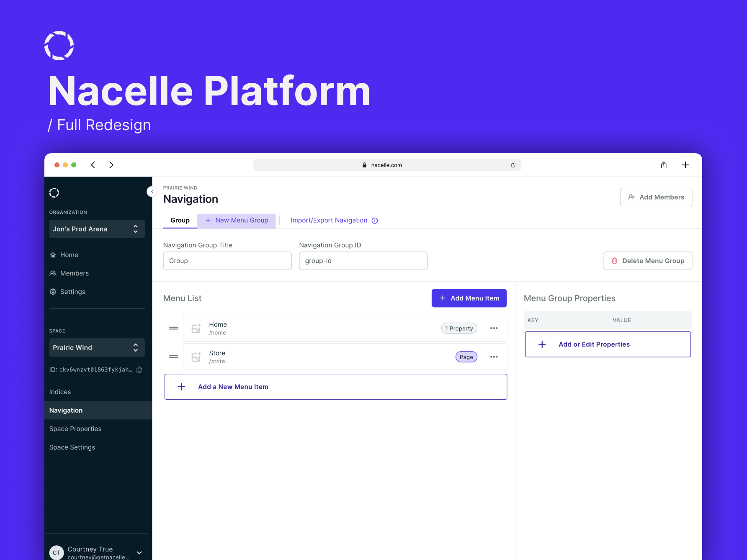The image size is (747, 560).
Task: Grab the drag handle of the Home row
Action: (x=174, y=328)
